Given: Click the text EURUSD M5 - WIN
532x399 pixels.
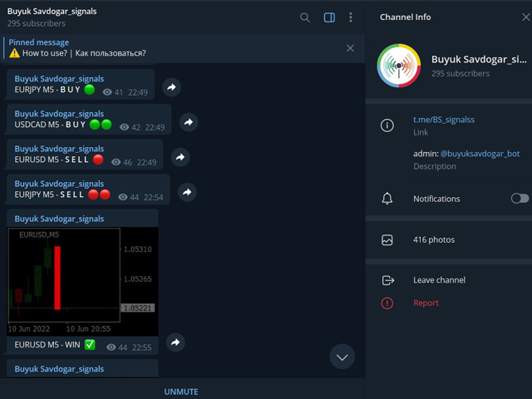Looking at the screenshot, I should [x=47, y=345].
